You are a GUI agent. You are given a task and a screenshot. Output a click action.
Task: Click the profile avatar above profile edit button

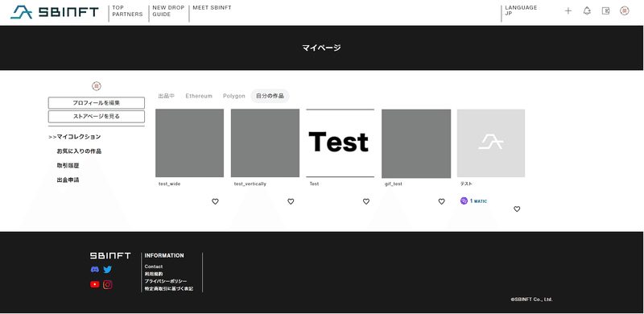coord(97,86)
